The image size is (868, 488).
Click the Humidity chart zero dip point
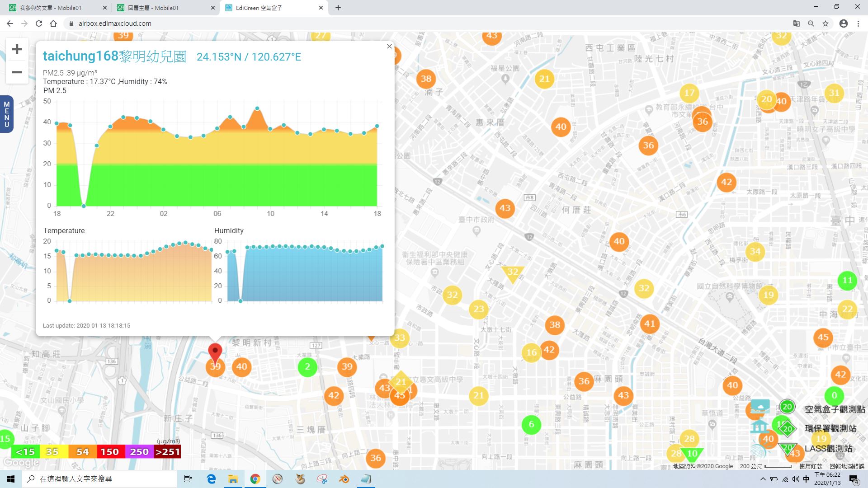[241, 301]
